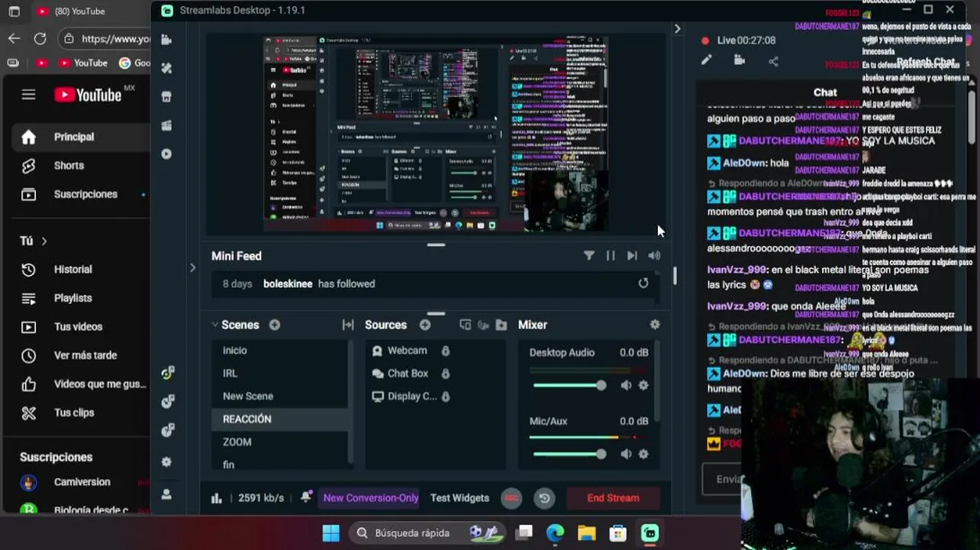Edit stream info pencil icon
Screen dimensions: 980x550
coord(707,60)
